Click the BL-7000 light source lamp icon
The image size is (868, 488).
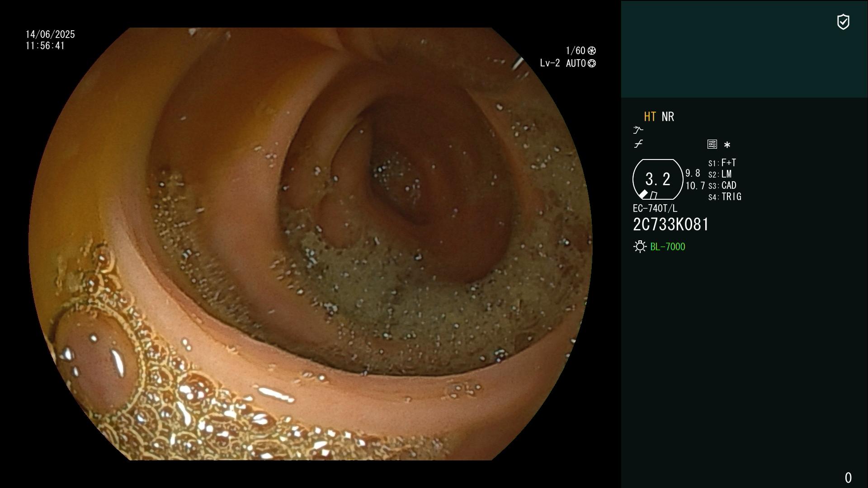pyautogui.click(x=640, y=247)
